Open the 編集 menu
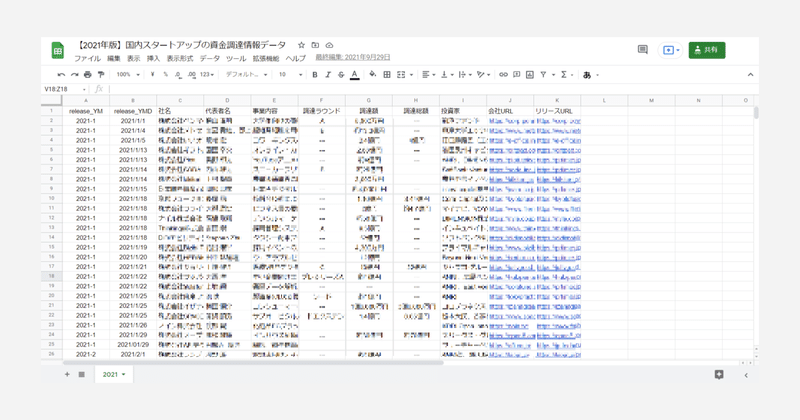Screen dimensions: 800x420 click(114, 58)
